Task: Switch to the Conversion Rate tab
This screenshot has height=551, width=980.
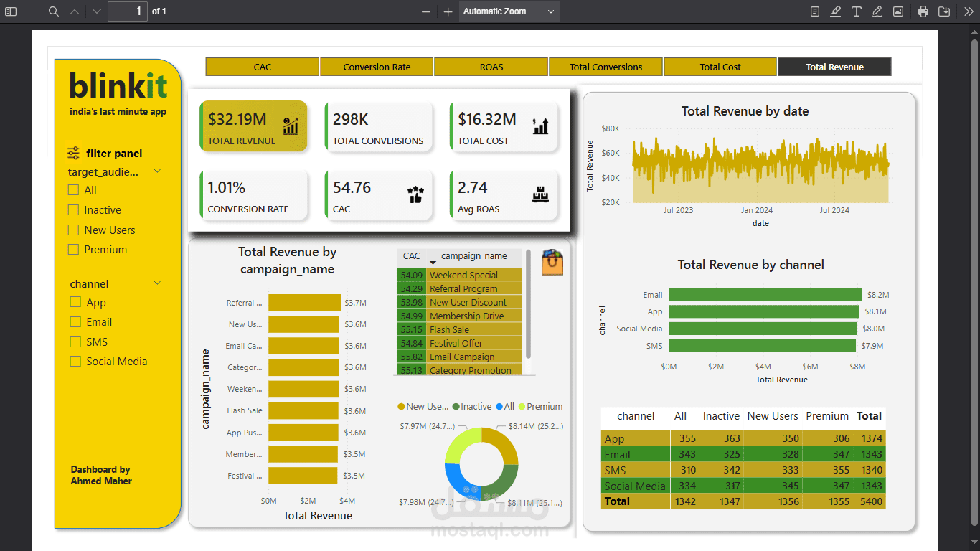Action: click(377, 67)
